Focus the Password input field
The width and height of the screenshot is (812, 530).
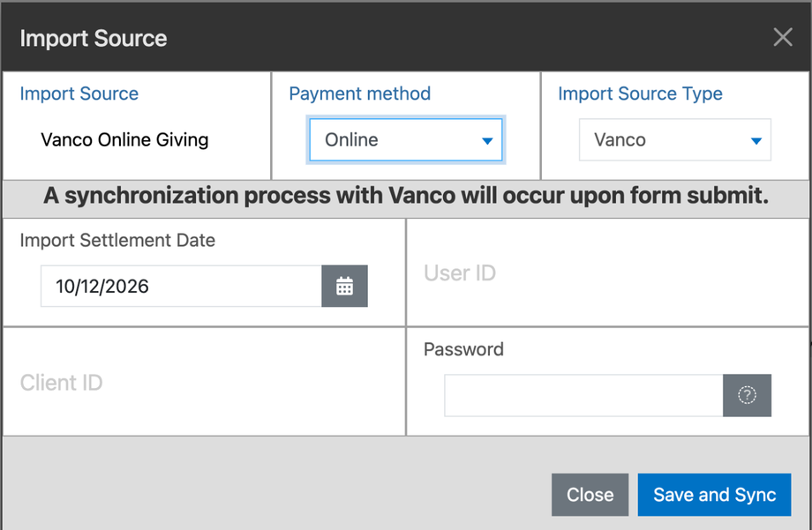click(583, 395)
